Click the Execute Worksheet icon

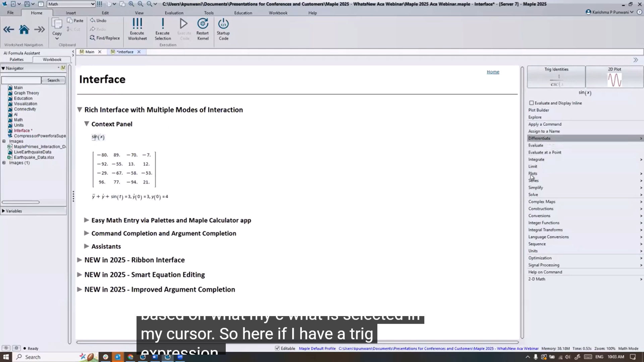click(137, 24)
